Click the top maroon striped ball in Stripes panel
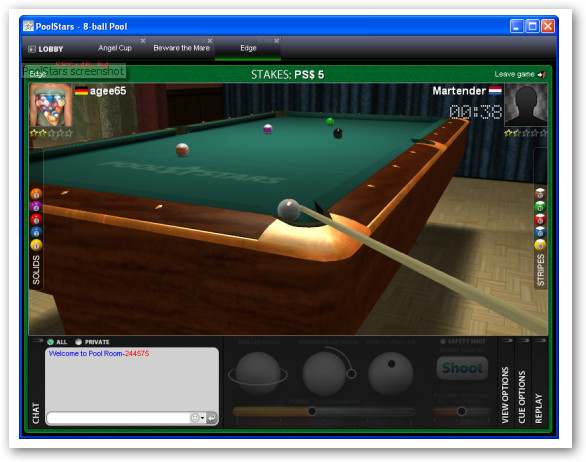This screenshot has height=462, width=586. [x=540, y=194]
